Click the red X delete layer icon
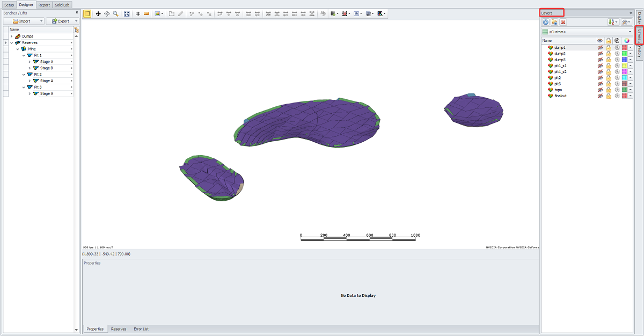The height and width of the screenshot is (336, 644). click(x=563, y=22)
